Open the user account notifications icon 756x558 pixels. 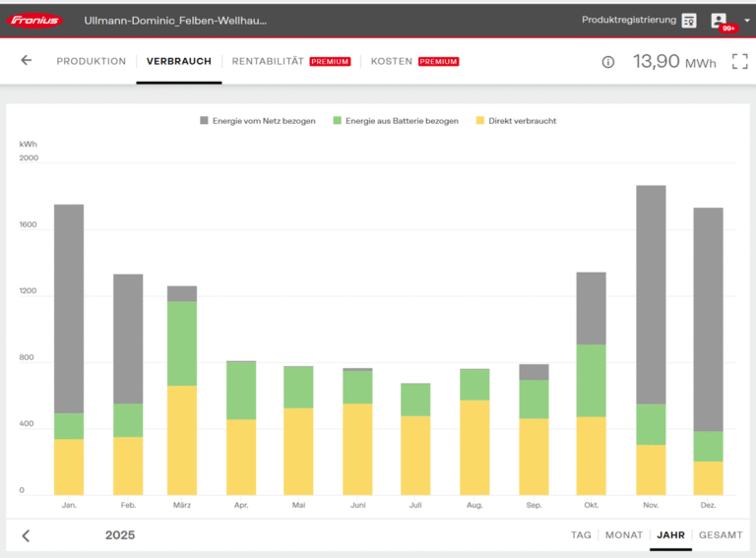[720, 21]
